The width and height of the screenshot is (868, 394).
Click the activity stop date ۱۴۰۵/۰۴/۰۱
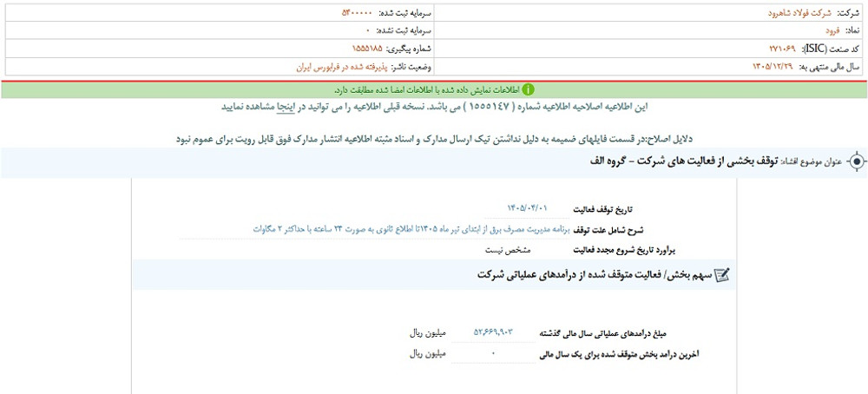click(527, 208)
